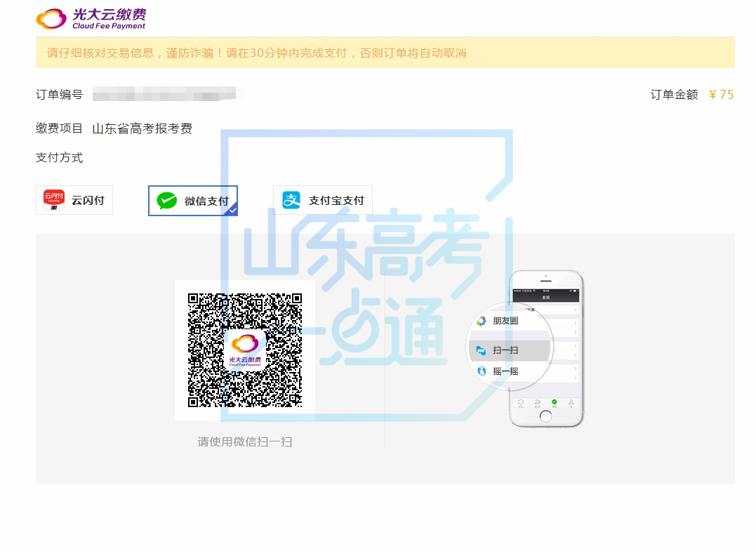This screenshot has width=756, height=551.
Task: Click the 订单金额 label
Action: pos(674,95)
